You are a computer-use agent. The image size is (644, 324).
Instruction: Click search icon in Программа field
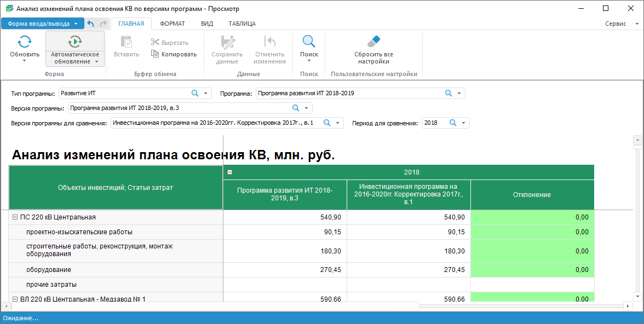[x=449, y=93]
